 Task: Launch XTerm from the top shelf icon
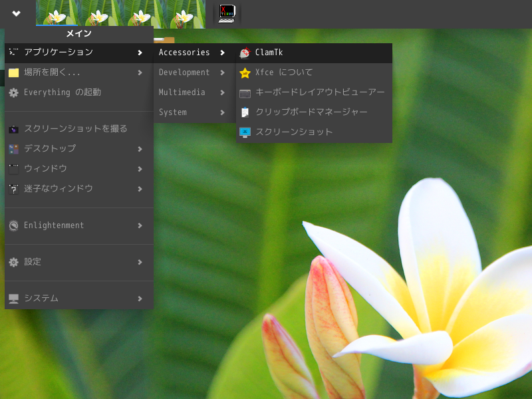pyautogui.click(x=227, y=13)
